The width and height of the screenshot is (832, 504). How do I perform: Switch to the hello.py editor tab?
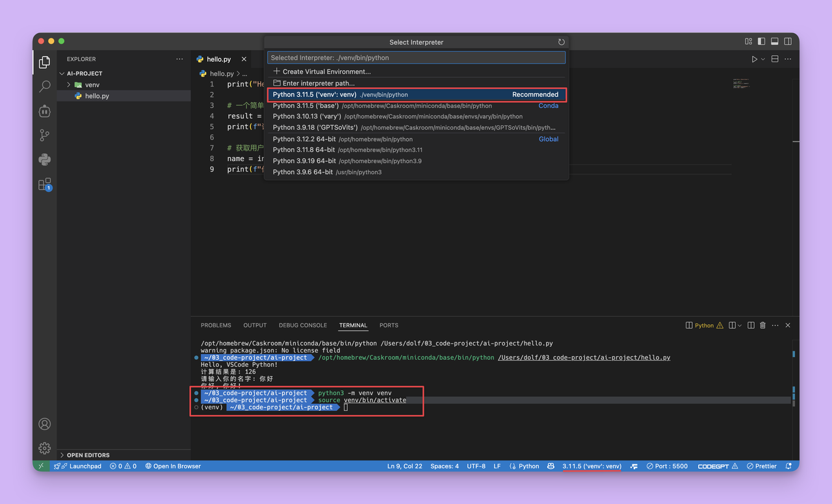(218, 59)
